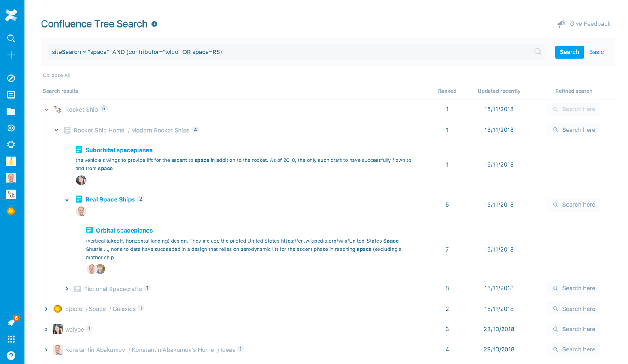The image size is (628, 364).
Task: Click Konstantin Abakumov's avatar in results
Action: click(x=58, y=349)
